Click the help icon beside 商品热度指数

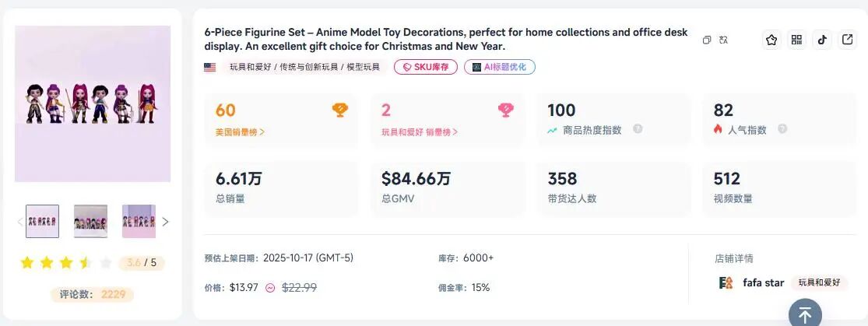(638, 130)
